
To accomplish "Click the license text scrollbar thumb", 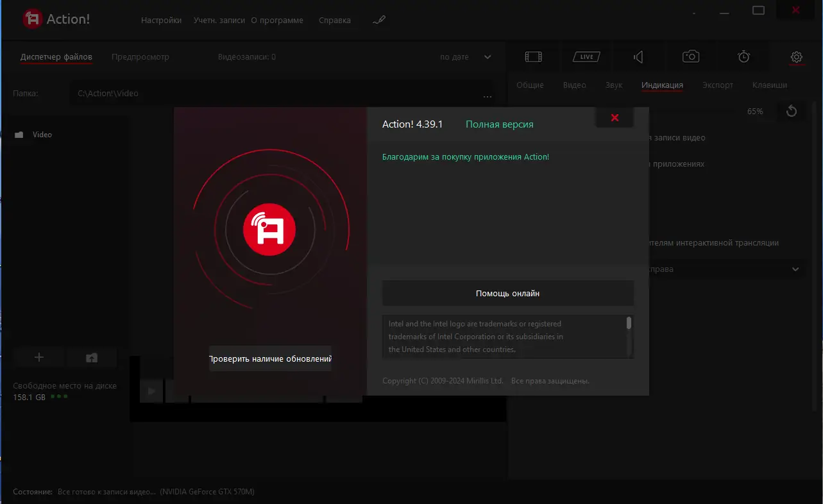I will click(x=629, y=323).
